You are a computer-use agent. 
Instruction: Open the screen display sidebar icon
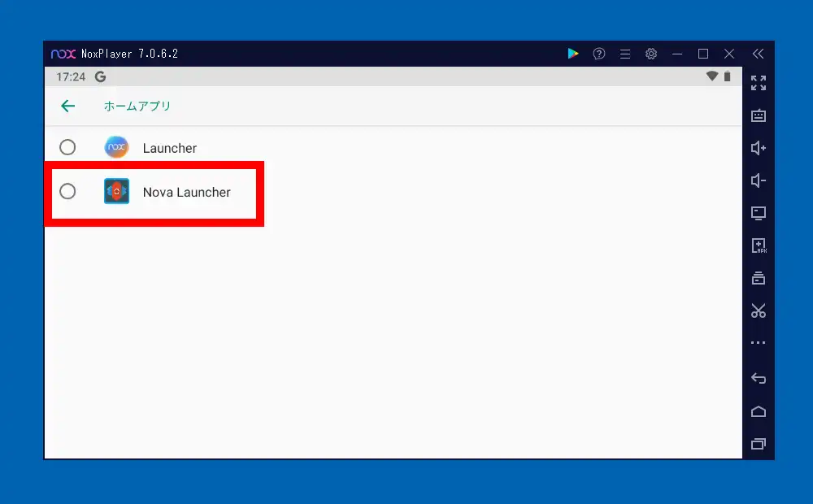pyautogui.click(x=758, y=213)
